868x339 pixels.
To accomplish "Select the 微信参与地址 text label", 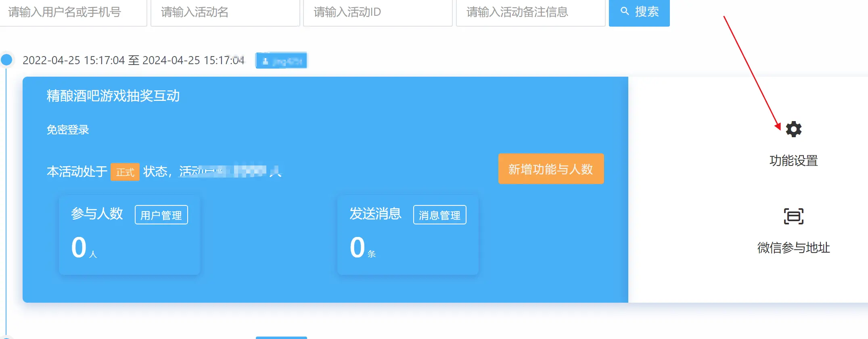I will click(x=793, y=247).
